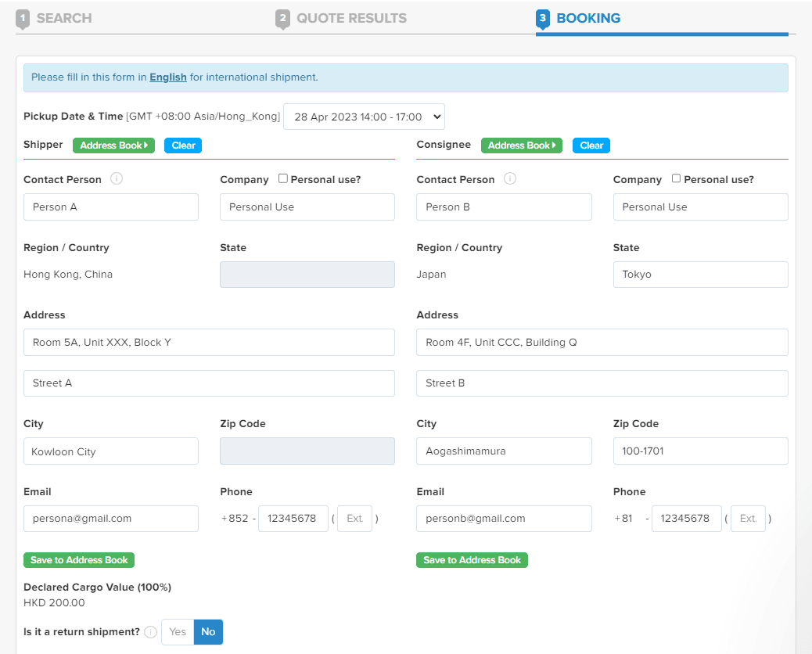Click the Shipper Email field
The height and width of the screenshot is (654, 812).
(111, 519)
